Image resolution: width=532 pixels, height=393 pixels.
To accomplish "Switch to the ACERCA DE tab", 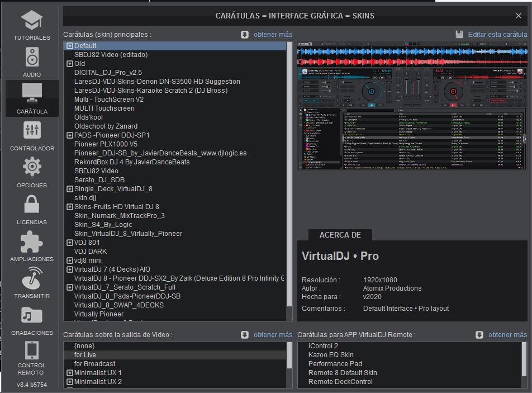I will (340, 235).
